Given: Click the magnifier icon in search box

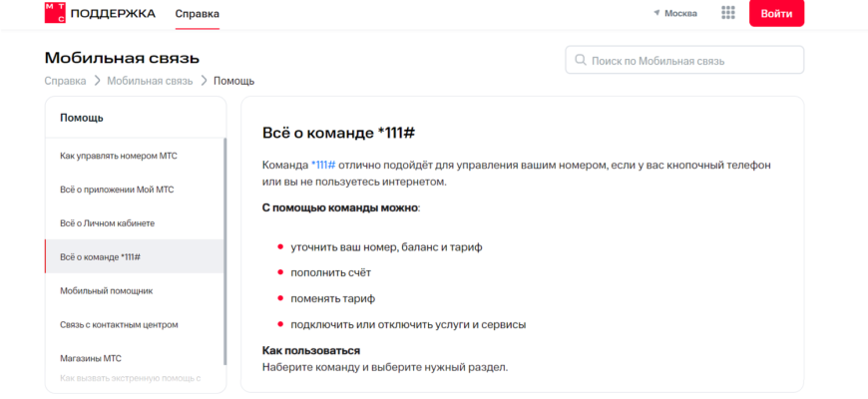Looking at the screenshot, I should coord(580,60).
